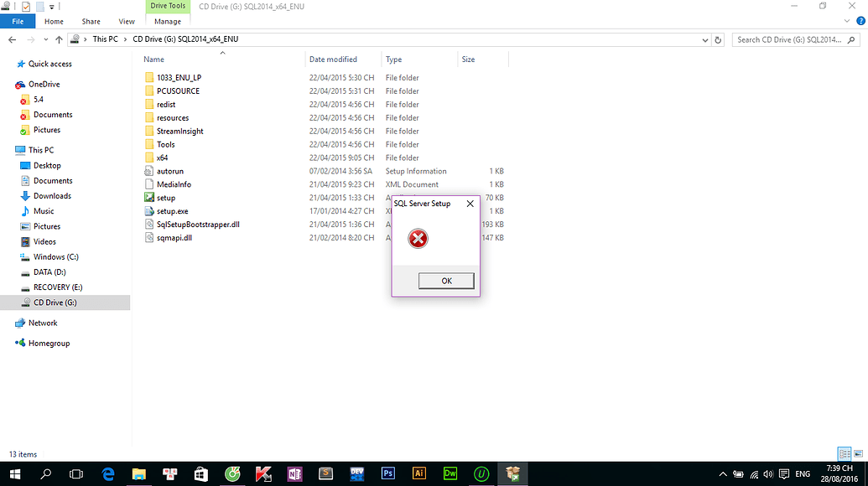Open Dreamweaver from the taskbar

(450, 473)
